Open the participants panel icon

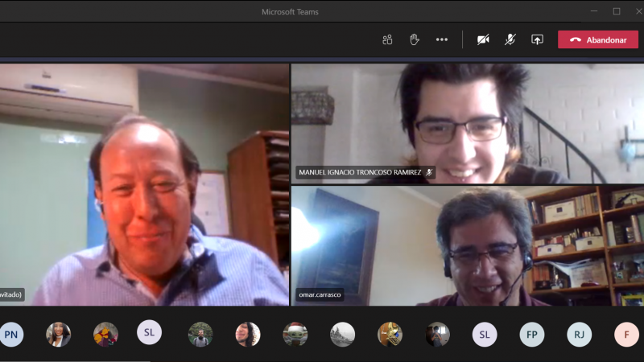click(387, 39)
